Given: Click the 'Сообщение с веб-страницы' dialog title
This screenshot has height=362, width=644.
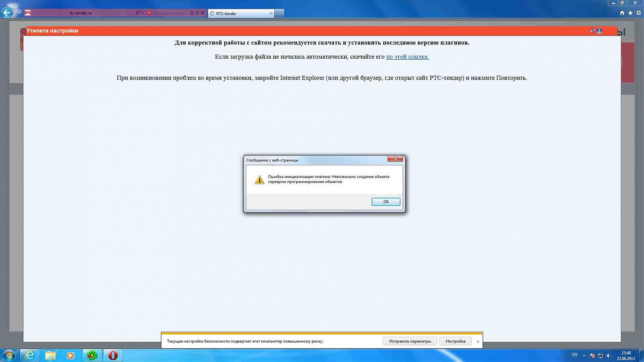Looking at the screenshot, I should [x=272, y=160].
